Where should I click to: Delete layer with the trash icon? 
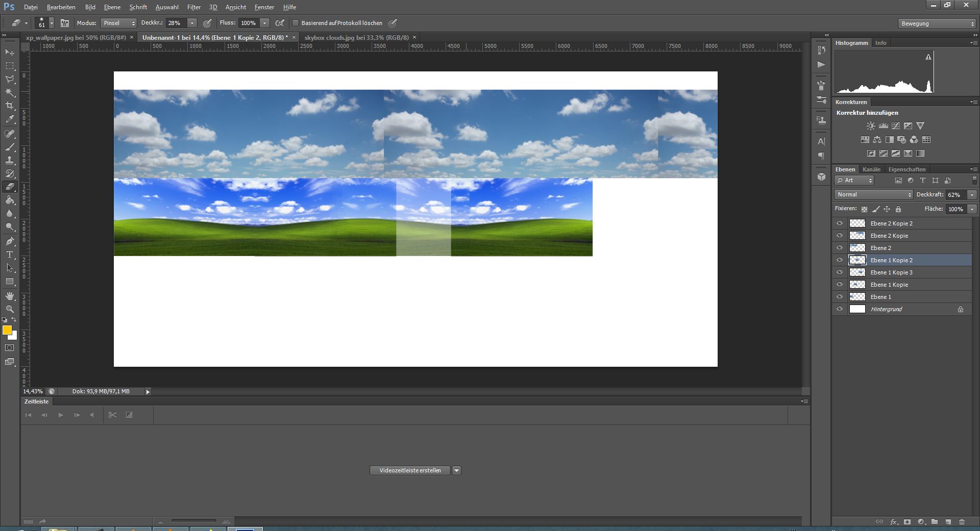click(962, 522)
